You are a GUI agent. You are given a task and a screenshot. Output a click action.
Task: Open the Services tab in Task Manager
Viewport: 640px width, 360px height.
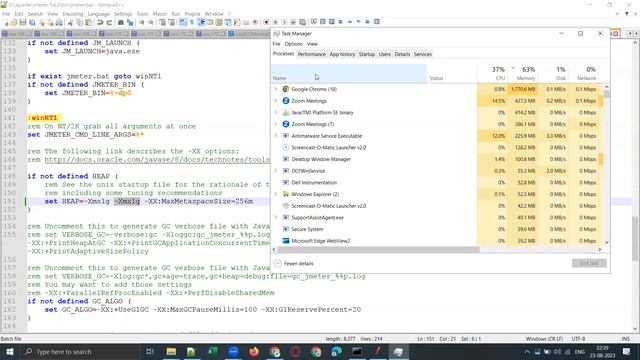tap(422, 54)
